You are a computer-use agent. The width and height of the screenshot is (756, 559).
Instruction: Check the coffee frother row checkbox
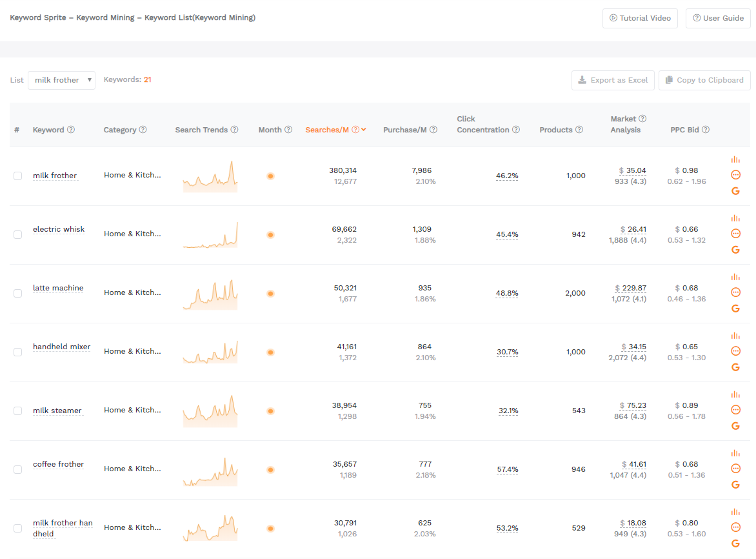click(x=18, y=470)
